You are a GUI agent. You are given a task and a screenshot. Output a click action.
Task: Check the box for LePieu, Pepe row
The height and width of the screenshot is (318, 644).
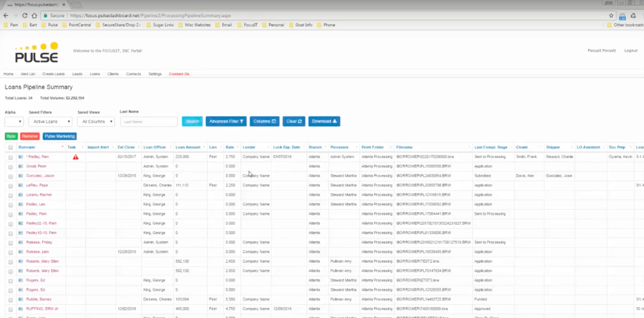11,185
